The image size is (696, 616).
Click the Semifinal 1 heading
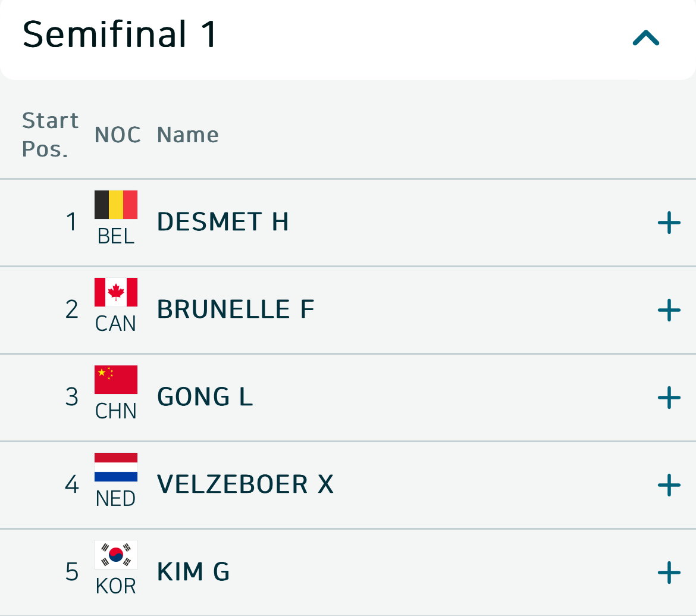tap(120, 35)
